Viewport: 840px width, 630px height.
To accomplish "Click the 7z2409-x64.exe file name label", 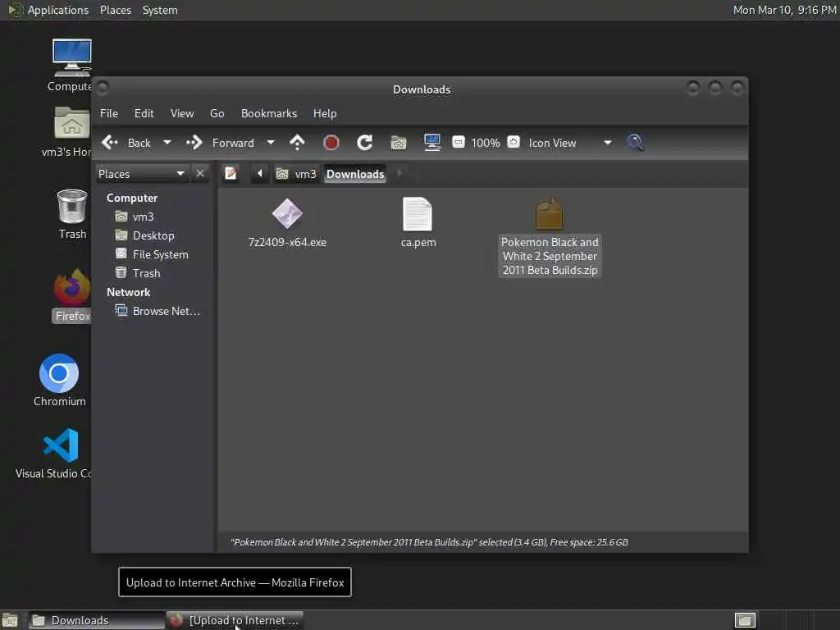I will [x=287, y=242].
